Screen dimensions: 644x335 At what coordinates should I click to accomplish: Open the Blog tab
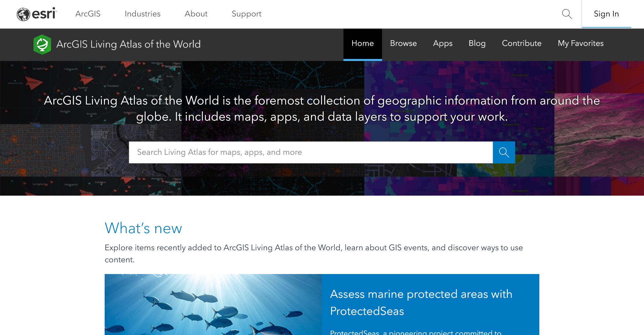click(477, 44)
